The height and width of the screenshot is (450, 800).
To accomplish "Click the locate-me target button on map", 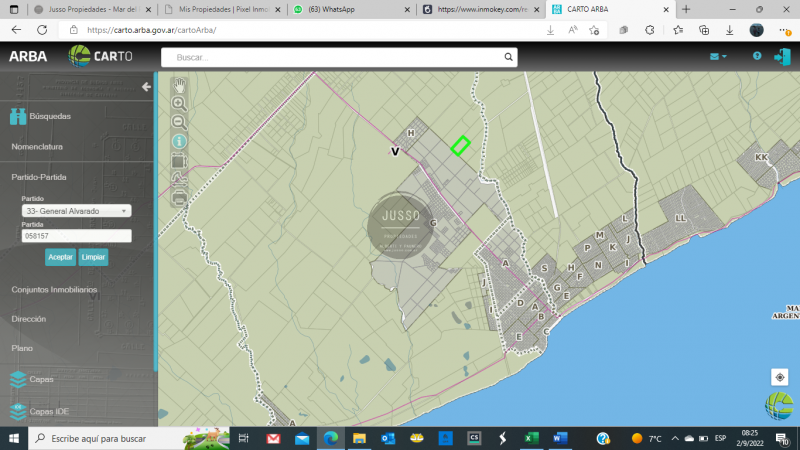I will click(x=779, y=377).
